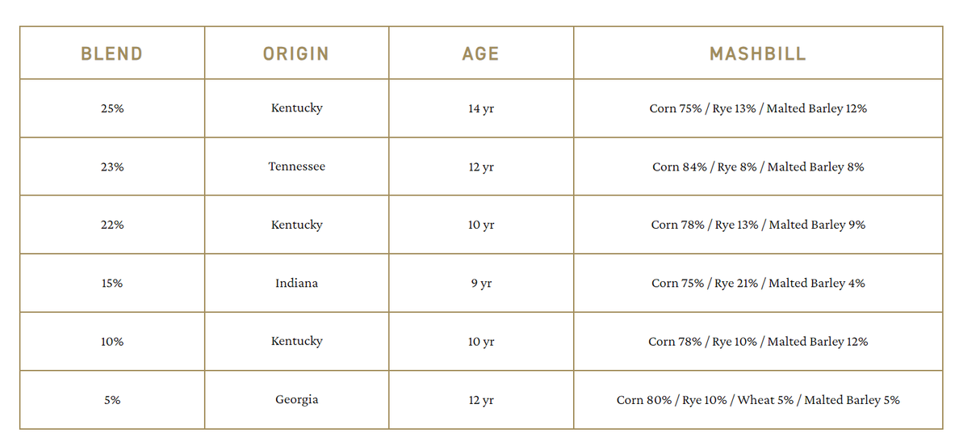980x438 pixels.
Task: Select the 23% blend cell
Action: coord(112,166)
